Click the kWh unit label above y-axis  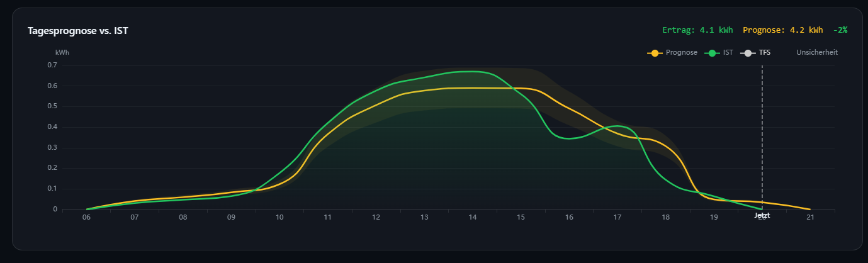(x=62, y=53)
